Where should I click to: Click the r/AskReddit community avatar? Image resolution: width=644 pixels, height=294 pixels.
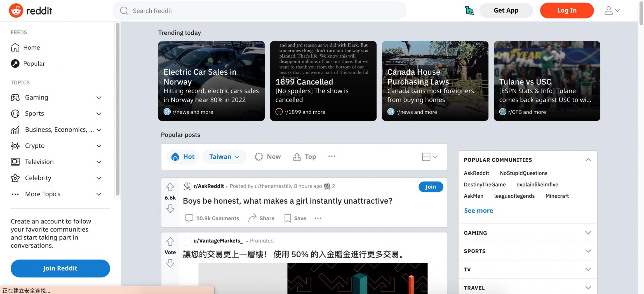pyautogui.click(x=187, y=186)
